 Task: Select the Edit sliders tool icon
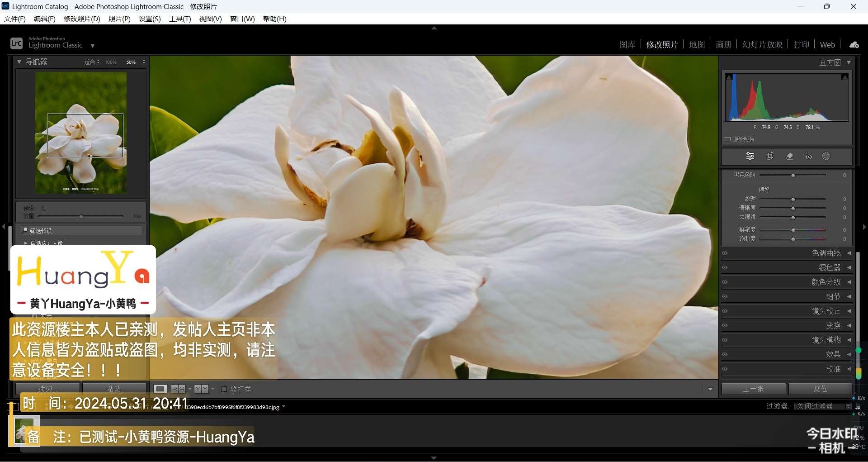pos(750,157)
